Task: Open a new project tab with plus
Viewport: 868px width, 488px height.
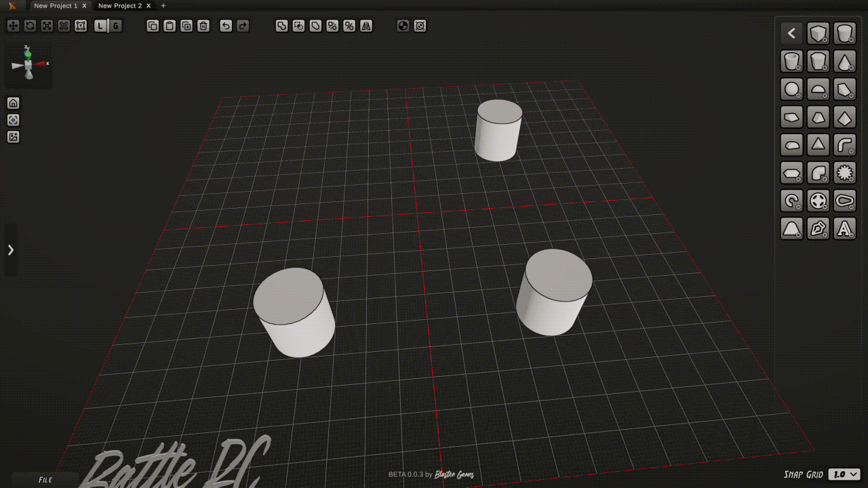Action: [x=163, y=5]
